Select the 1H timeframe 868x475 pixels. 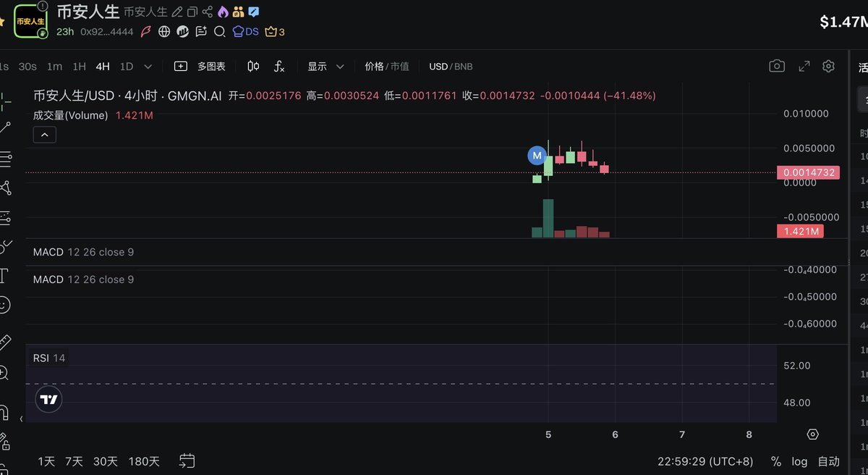pos(79,66)
